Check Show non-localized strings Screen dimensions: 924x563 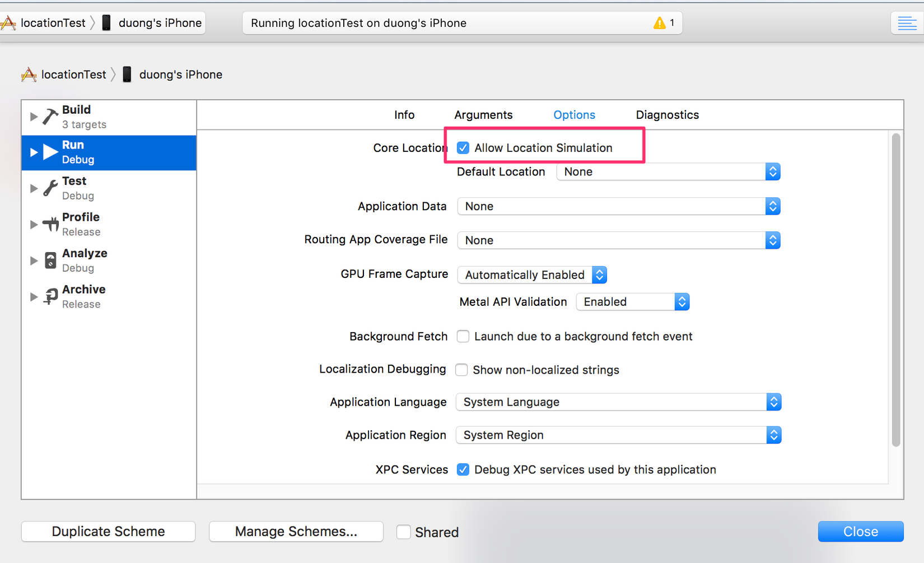click(461, 370)
